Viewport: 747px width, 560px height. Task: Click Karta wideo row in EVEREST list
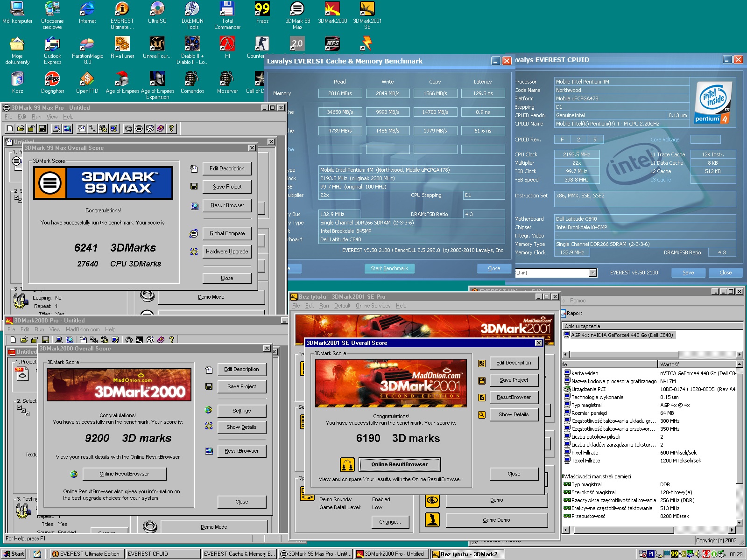pos(650,373)
